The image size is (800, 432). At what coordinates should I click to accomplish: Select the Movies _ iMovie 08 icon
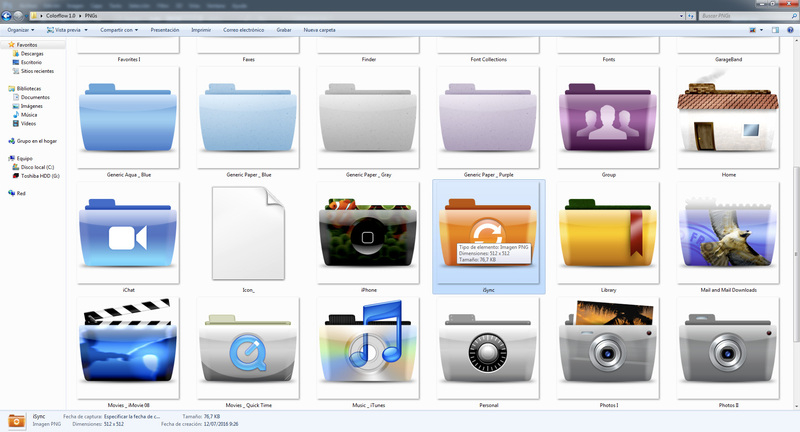click(128, 341)
